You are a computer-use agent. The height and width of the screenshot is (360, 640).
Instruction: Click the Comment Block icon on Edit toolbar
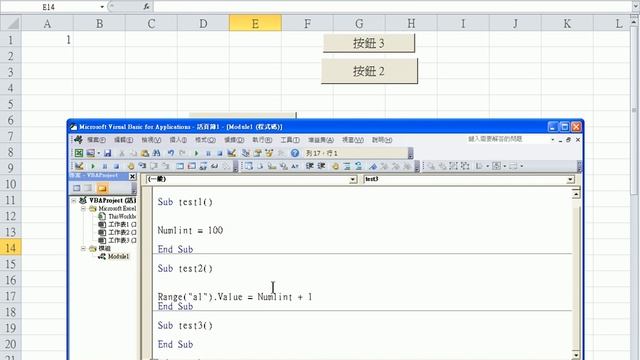tap(347, 166)
